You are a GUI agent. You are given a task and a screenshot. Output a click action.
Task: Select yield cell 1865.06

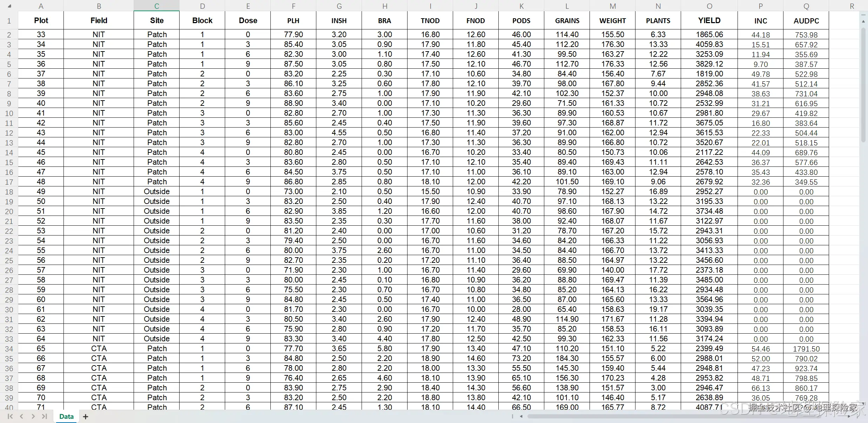point(709,35)
